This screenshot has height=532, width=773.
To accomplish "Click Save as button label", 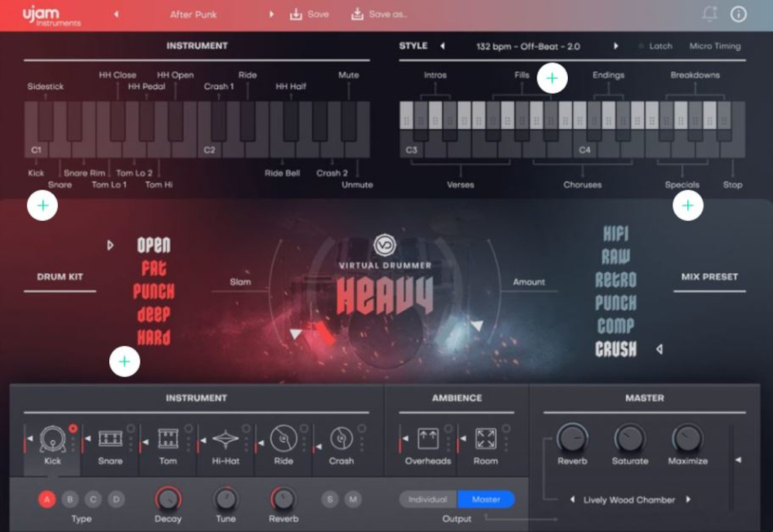I will pos(388,14).
